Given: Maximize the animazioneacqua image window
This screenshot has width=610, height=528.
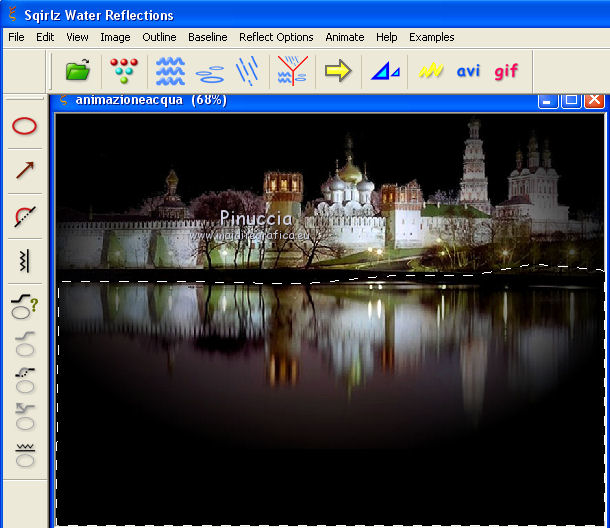Looking at the screenshot, I should point(571,100).
